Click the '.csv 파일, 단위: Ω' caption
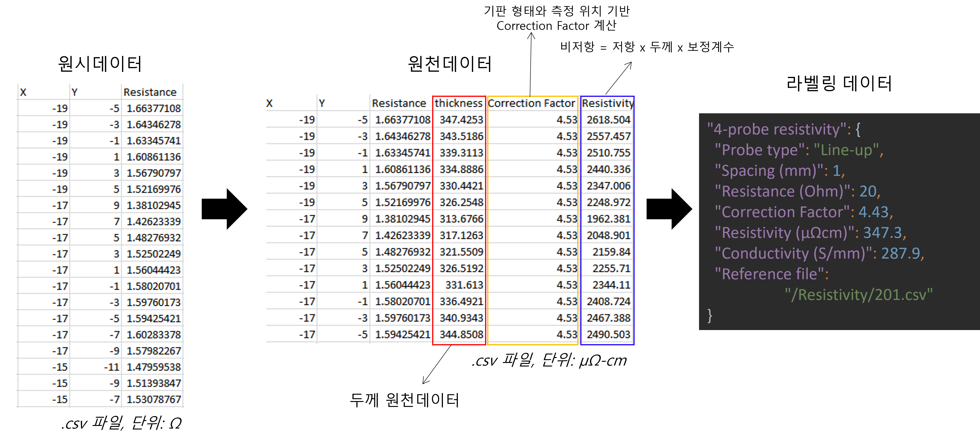980x441 pixels. point(121,423)
